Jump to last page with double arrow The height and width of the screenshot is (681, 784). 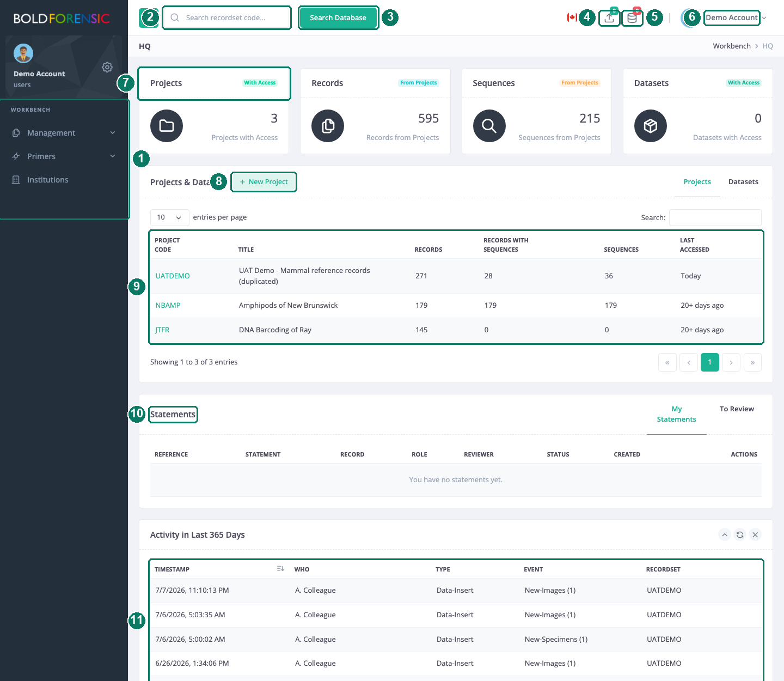[752, 362]
